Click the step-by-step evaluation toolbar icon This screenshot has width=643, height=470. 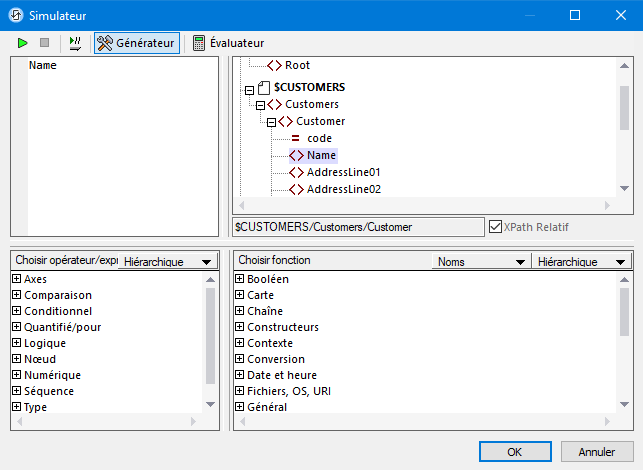75,43
